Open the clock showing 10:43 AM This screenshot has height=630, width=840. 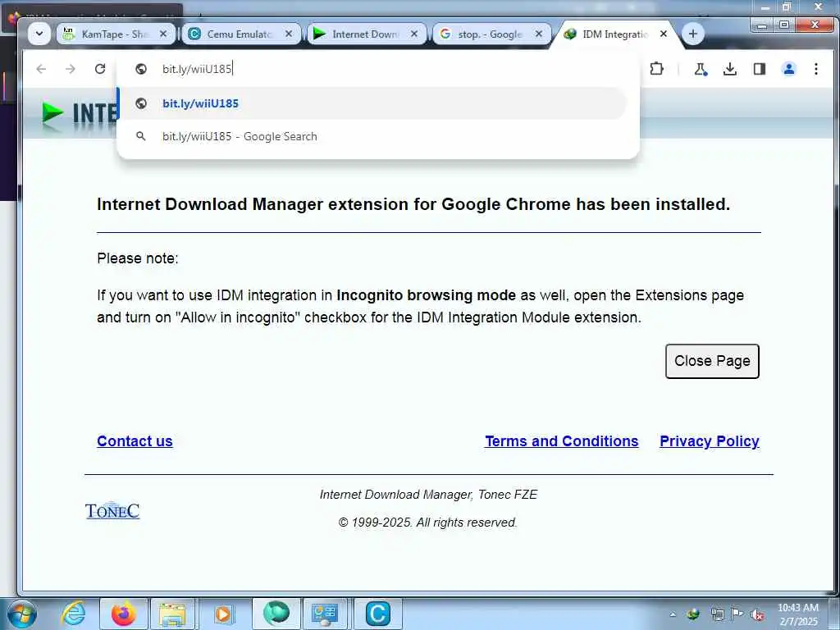[x=798, y=614]
